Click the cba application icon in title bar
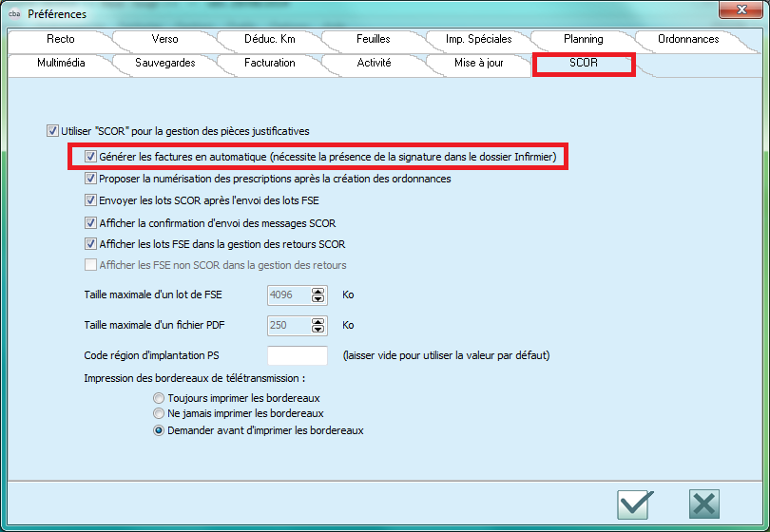The width and height of the screenshot is (770, 532). (x=14, y=13)
